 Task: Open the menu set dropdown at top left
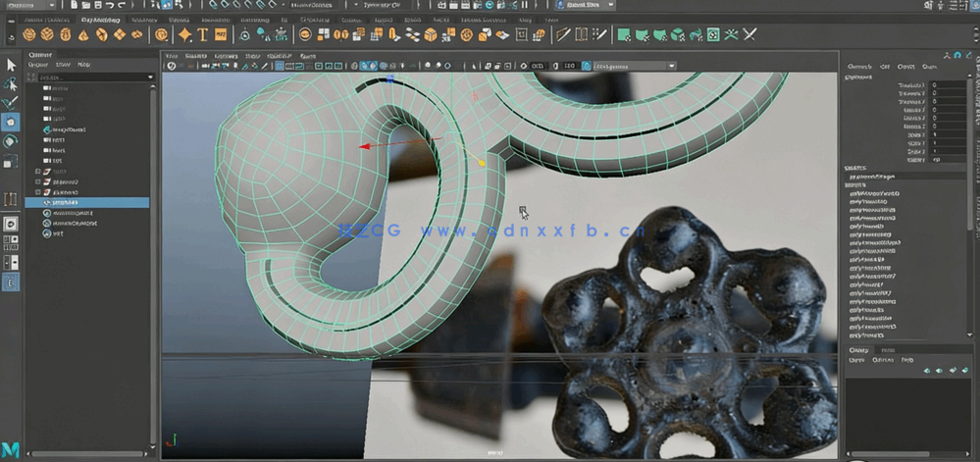tap(28, 5)
